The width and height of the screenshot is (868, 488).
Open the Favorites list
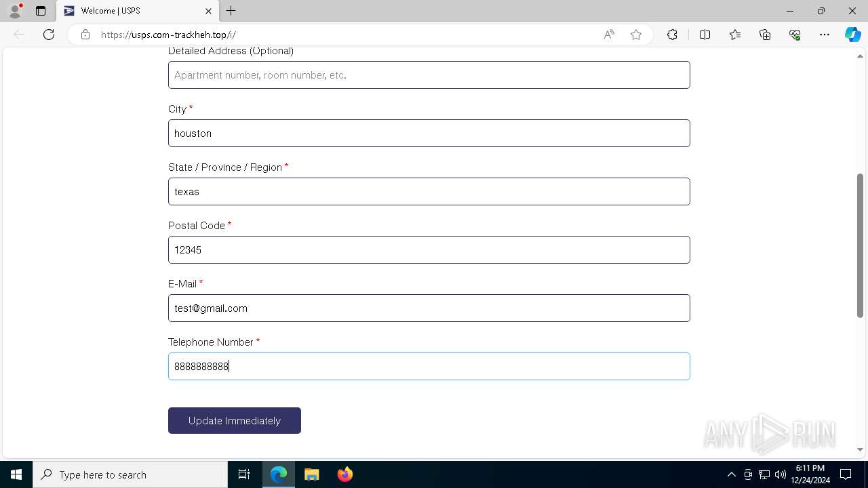coord(735,35)
